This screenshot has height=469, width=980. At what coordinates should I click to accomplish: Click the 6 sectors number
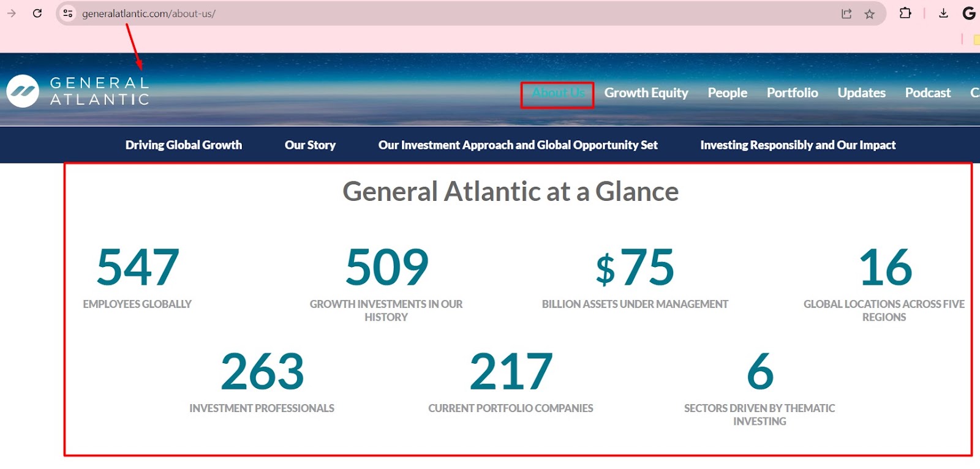(760, 372)
